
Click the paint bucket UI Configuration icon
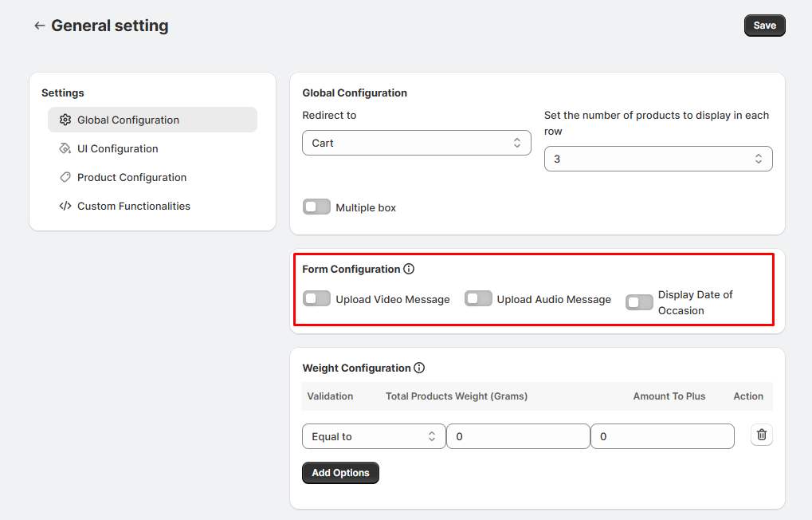pos(65,149)
